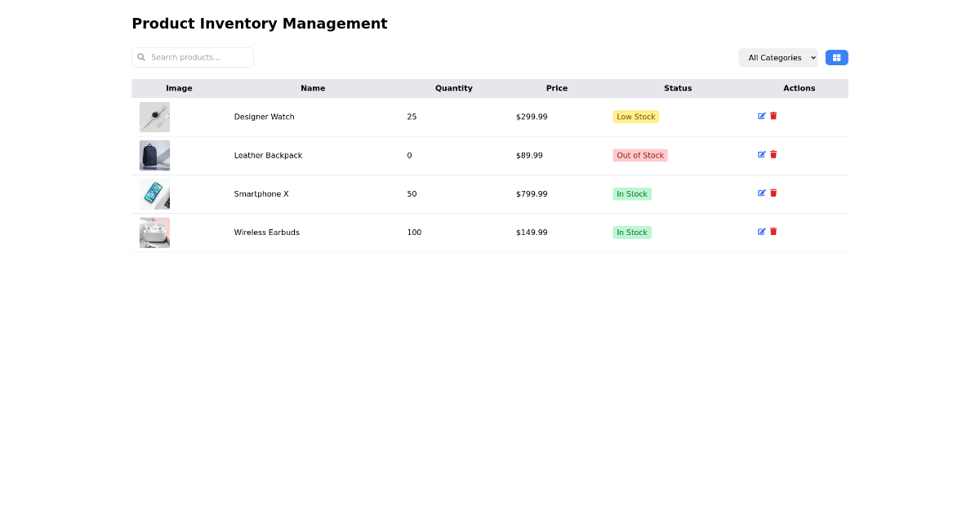
Task: Click the In Stock badge for Smartphone X
Action: tap(631, 193)
